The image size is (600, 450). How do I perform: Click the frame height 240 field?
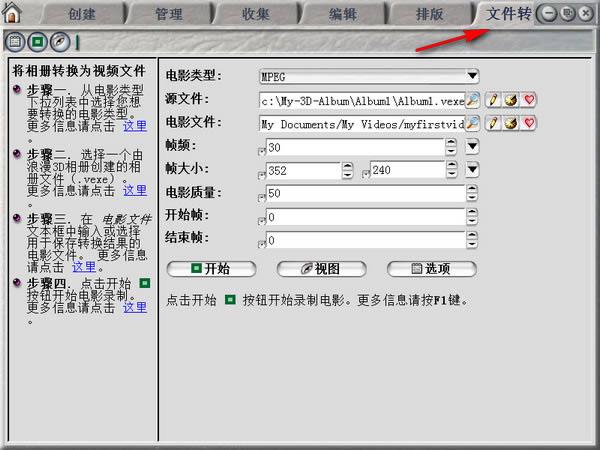(x=408, y=170)
